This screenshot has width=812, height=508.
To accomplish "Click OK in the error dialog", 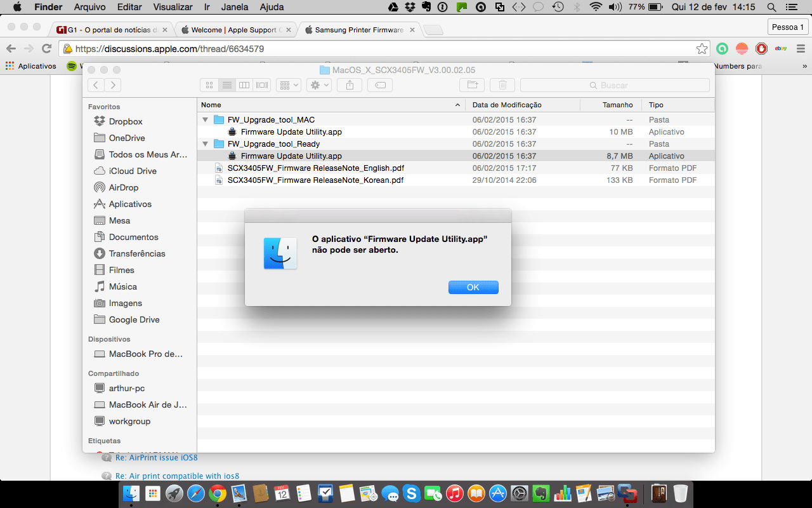I will (473, 287).
